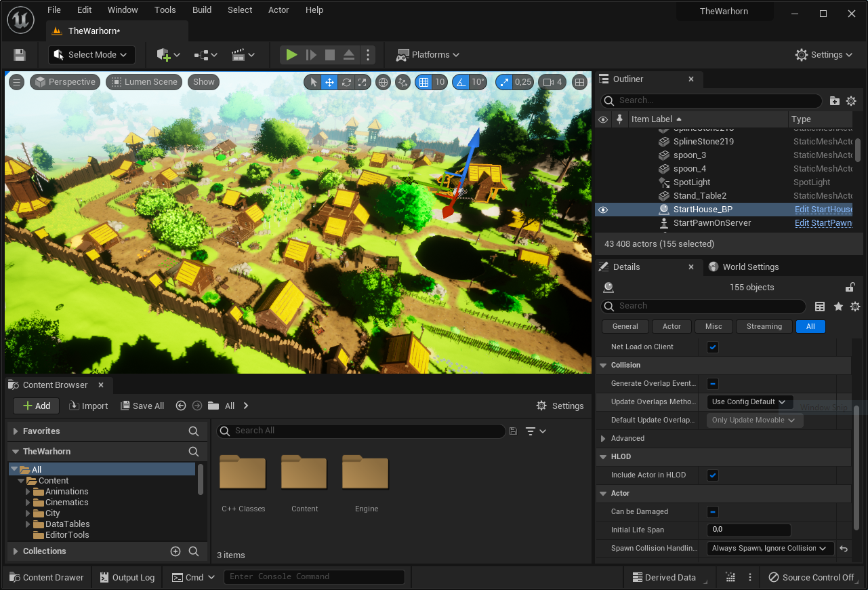868x590 pixels.
Task: Toggle visibility of StartHouse_BP actor
Action: pyautogui.click(x=603, y=210)
